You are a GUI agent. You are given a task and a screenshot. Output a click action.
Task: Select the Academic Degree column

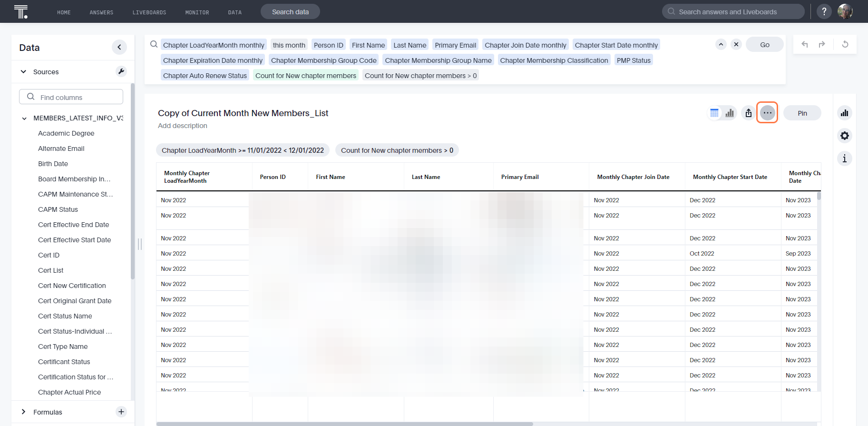pos(66,133)
